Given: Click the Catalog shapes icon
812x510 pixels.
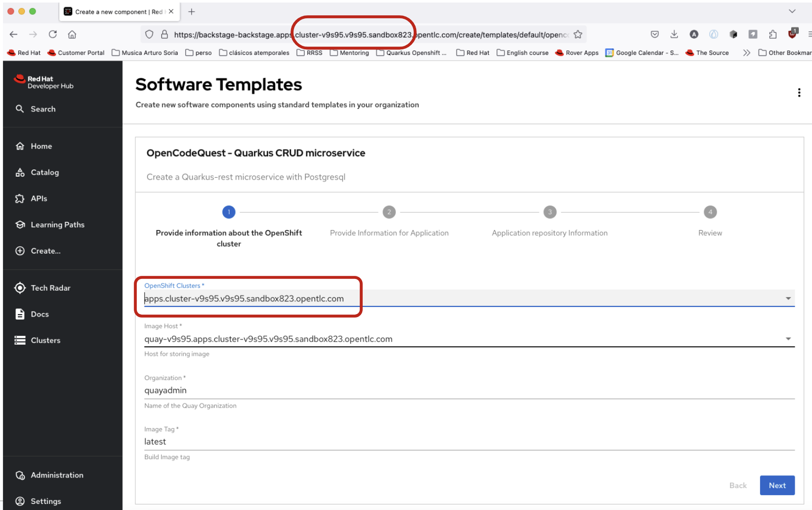Looking at the screenshot, I should (20, 173).
